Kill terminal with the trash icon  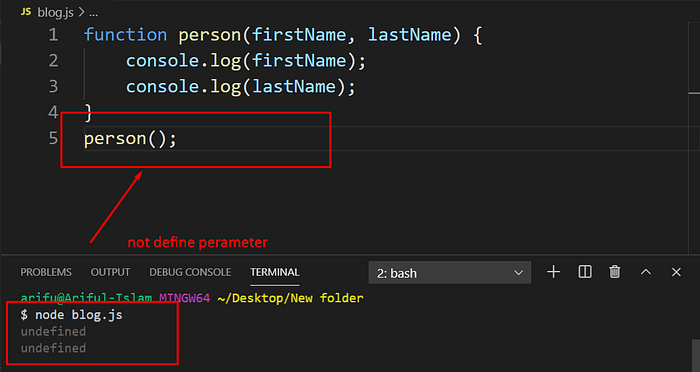coord(615,272)
